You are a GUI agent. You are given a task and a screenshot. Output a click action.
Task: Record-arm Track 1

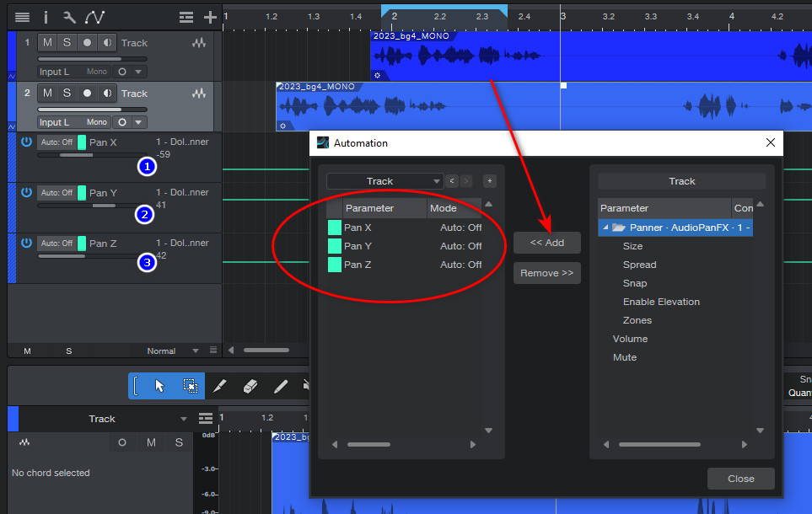pyautogui.click(x=87, y=42)
